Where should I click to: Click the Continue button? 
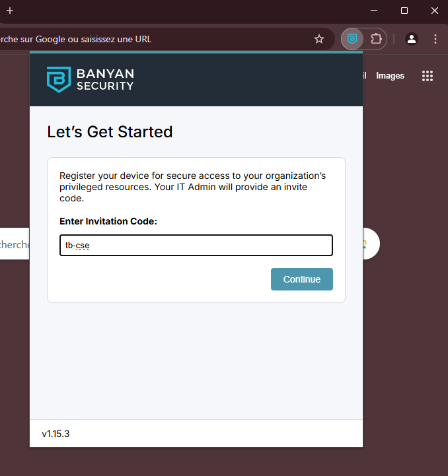point(302,279)
